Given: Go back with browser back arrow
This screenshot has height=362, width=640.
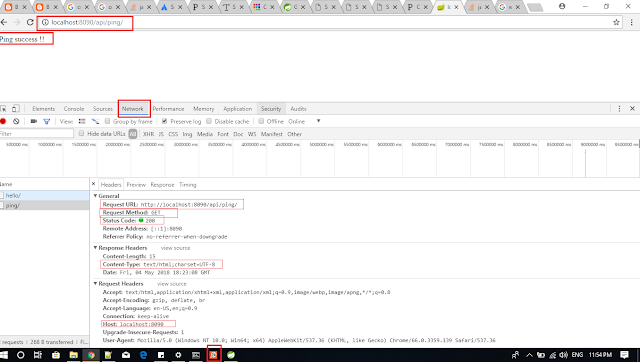Looking at the screenshot, I should (x=4, y=22).
